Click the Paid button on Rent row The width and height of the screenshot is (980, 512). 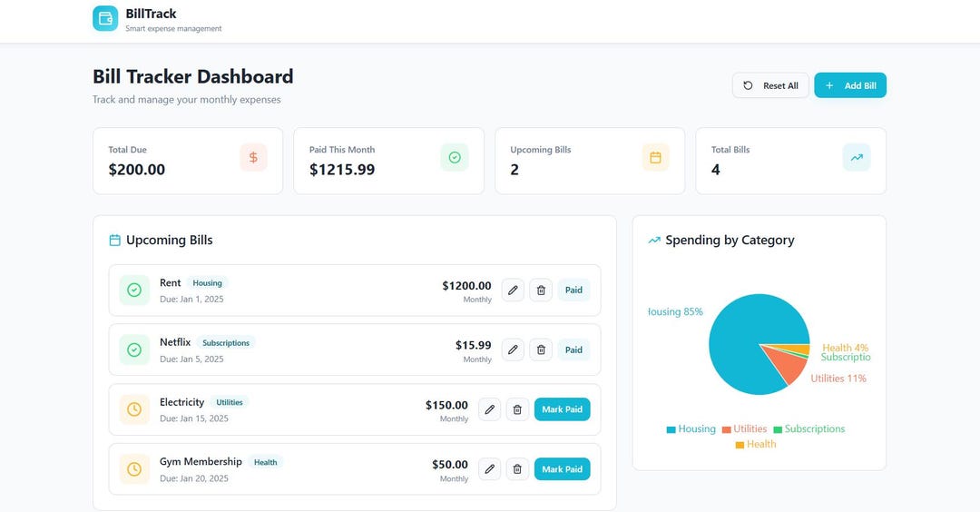573,290
